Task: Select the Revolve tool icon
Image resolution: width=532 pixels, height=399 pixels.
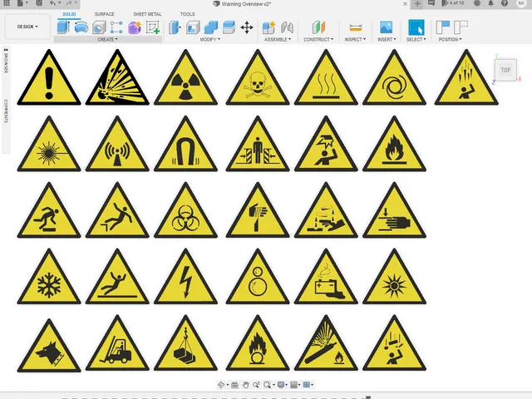Action: [x=81, y=27]
